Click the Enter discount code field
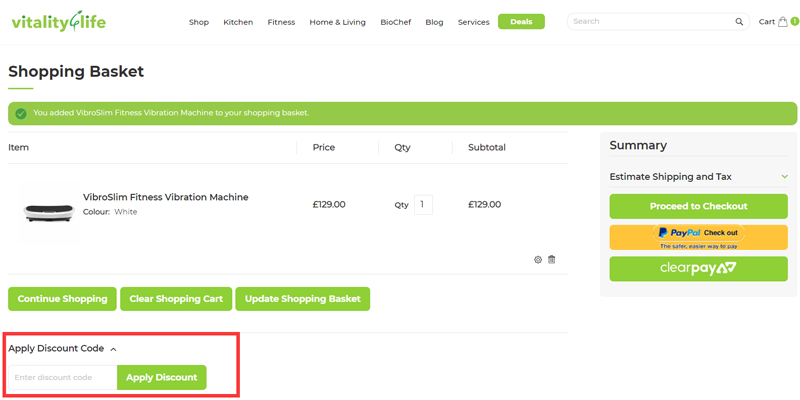 [63, 378]
